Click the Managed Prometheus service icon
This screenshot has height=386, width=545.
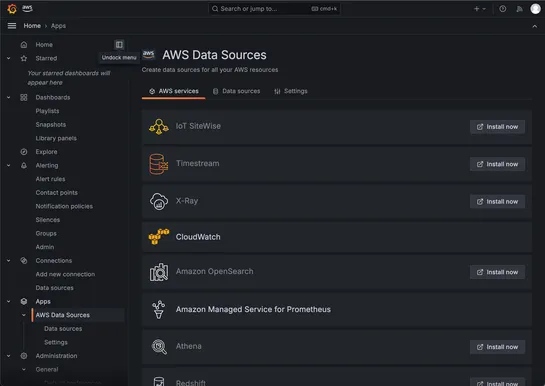click(x=158, y=310)
